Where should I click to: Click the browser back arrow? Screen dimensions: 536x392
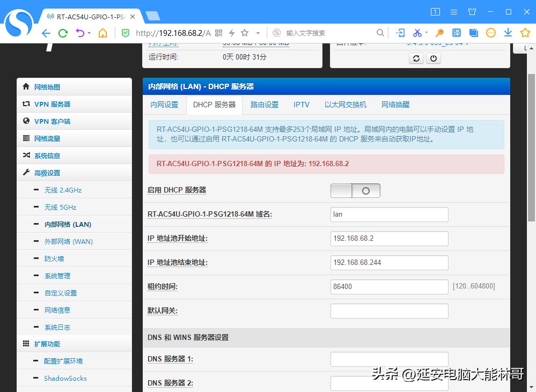coord(46,33)
